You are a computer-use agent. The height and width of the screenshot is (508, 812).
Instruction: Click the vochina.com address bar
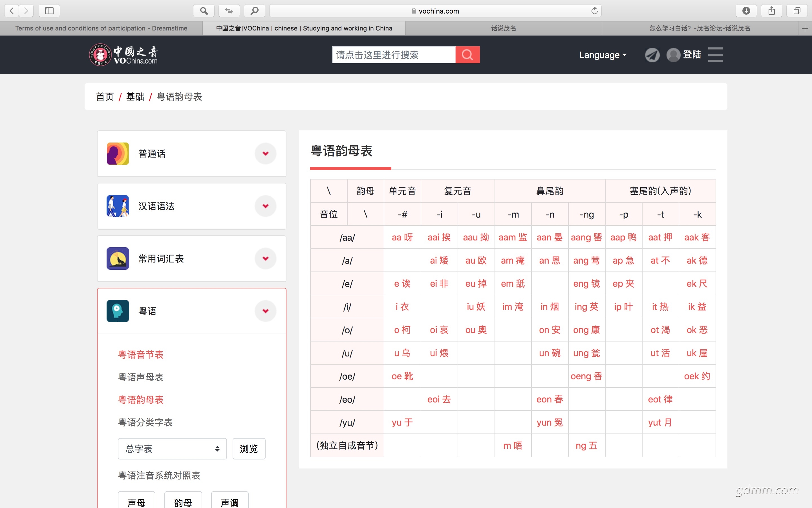435,11
